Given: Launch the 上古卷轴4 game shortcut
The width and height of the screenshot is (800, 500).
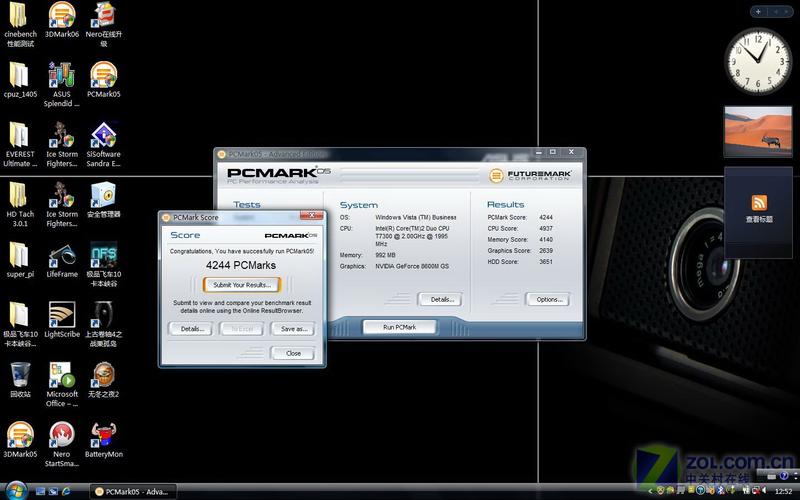Looking at the screenshot, I should (x=104, y=324).
